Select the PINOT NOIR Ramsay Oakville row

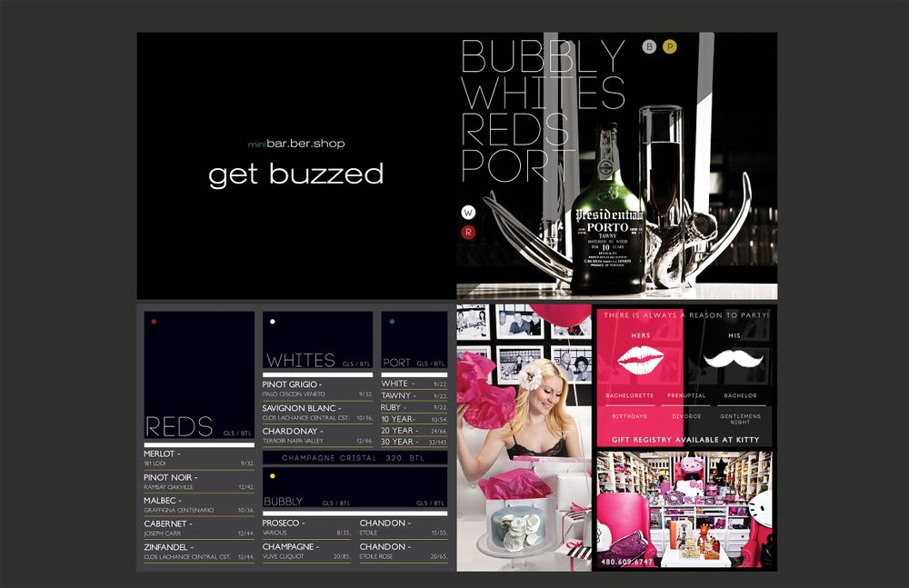[199, 482]
